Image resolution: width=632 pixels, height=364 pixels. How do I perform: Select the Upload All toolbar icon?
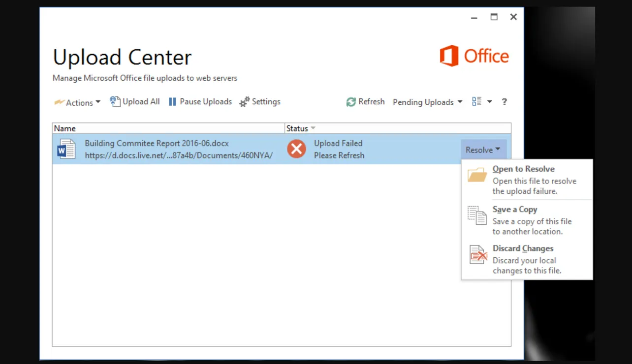(114, 101)
